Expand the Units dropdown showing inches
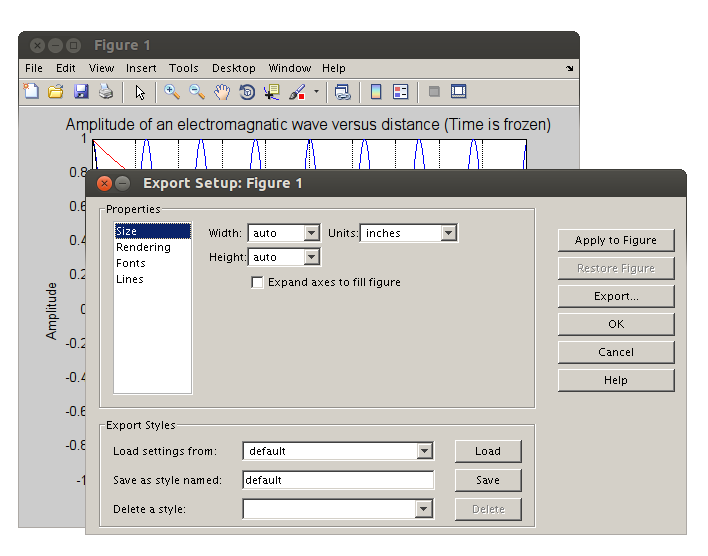The image size is (708, 556). pyautogui.click(x=448, y=233)
